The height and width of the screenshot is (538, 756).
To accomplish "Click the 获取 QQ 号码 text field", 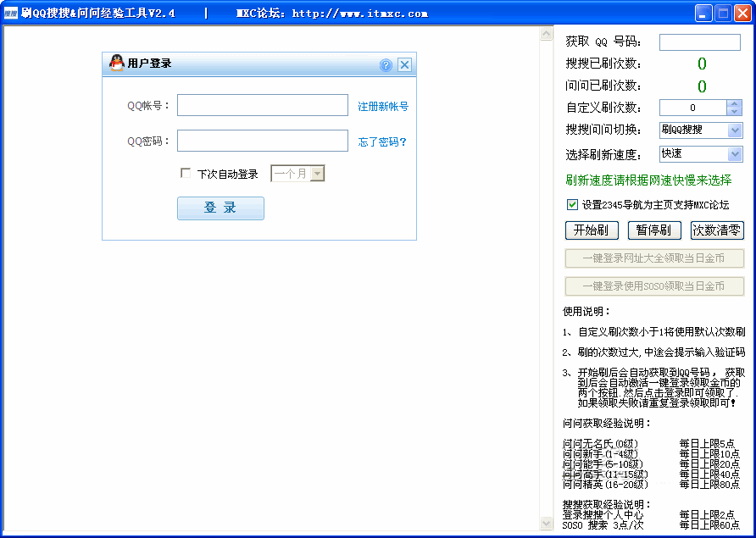I will pyautogui.click(x=699, y=42).
